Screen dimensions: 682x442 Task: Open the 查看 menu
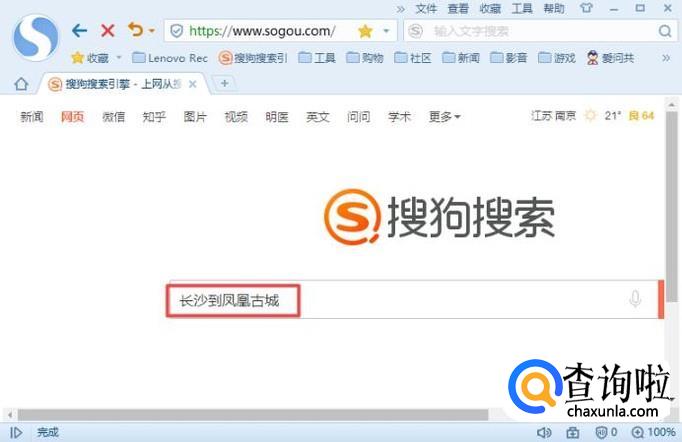pyautogui.click(x=458, y=9)
